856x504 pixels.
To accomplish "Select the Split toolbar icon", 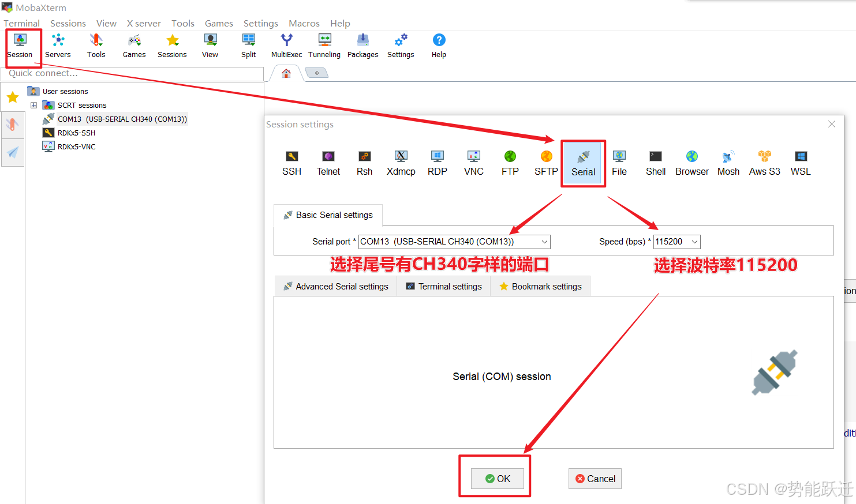I will point(249,46).
